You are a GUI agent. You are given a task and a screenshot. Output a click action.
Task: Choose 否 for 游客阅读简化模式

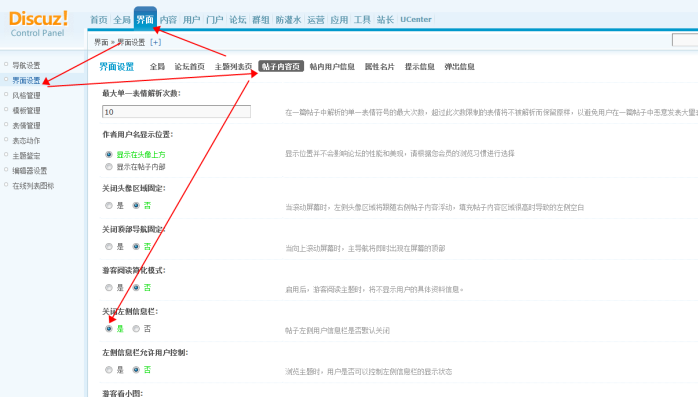point(136,288)
